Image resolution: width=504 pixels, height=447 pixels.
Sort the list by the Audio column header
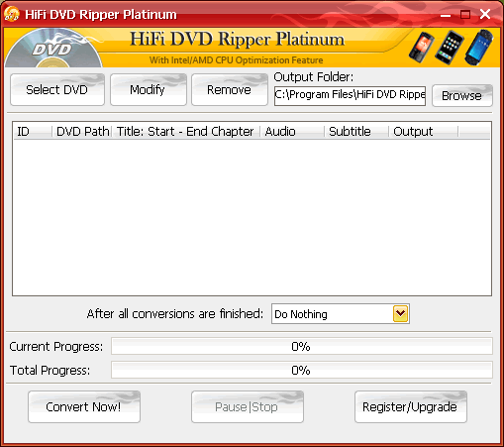tap(292, 132)
